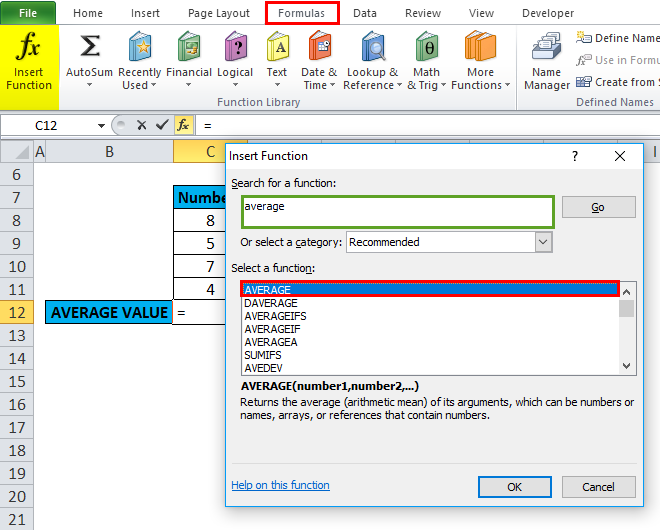660x530 pixels.
Task: Open the Logical functions book icon
Action: click(235, 46)
